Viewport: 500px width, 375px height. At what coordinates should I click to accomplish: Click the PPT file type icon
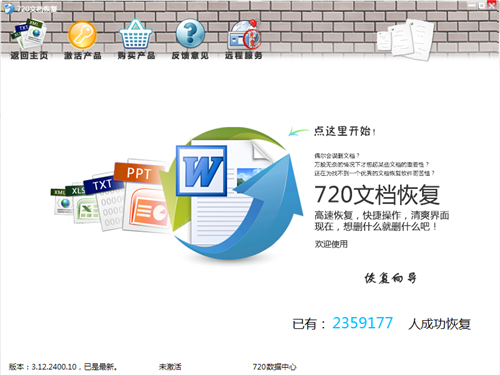(143, 197)
